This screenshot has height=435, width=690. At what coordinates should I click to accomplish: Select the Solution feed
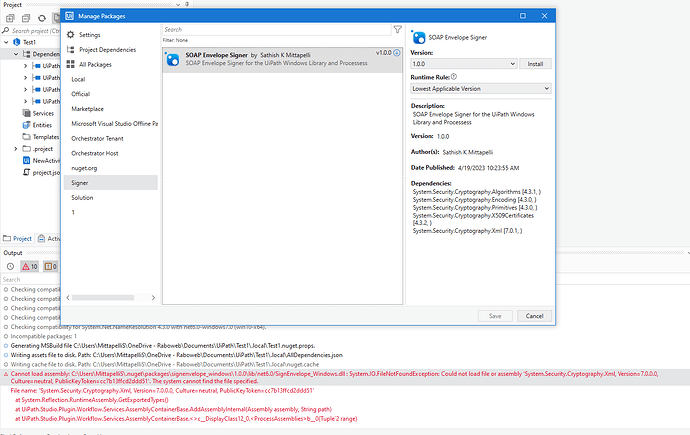(x=82, y=198)
